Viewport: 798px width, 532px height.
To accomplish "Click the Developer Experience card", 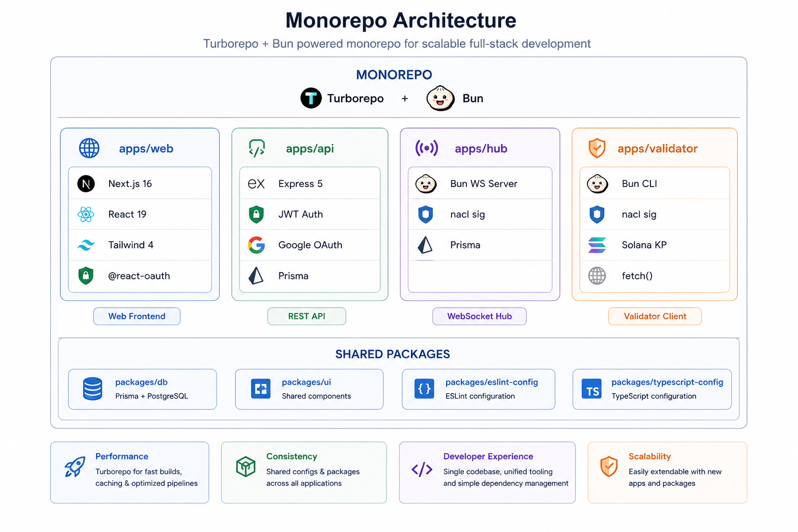I will point(487,472).
